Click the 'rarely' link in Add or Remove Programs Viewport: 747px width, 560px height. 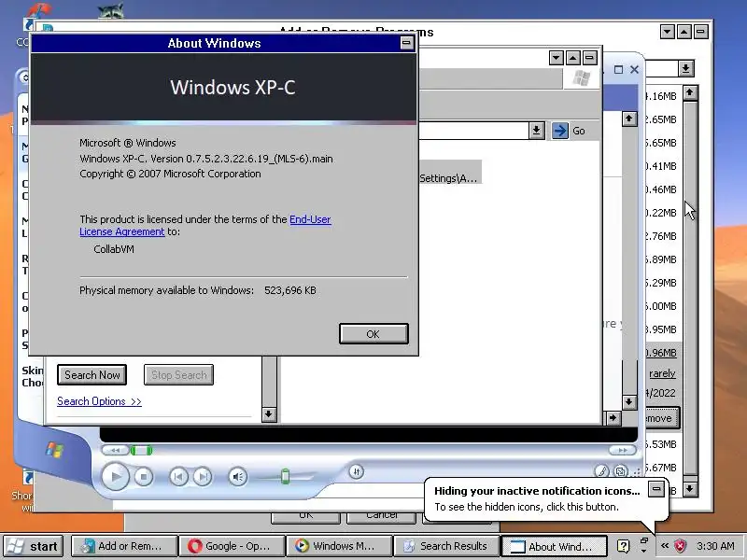[662, 373]
